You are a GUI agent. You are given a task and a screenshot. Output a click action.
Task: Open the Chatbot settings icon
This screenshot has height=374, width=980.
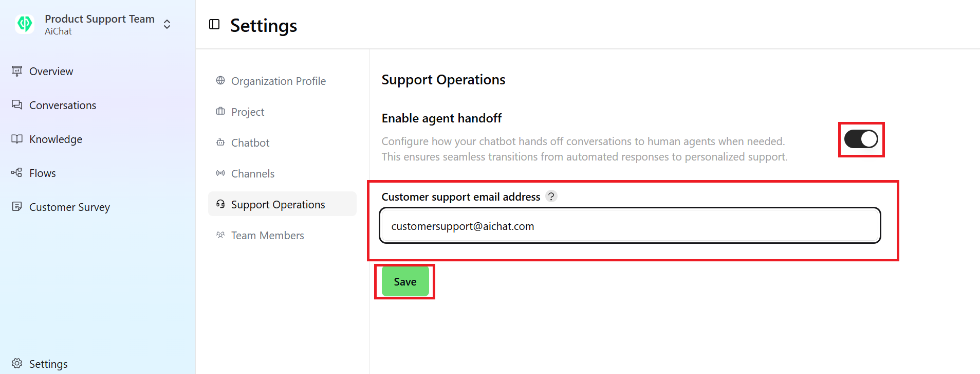[x=220, y=143]
